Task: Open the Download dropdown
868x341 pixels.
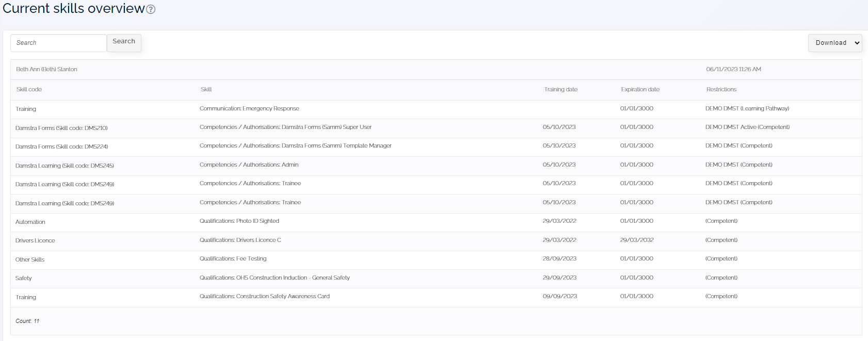Action: point(835,43)
